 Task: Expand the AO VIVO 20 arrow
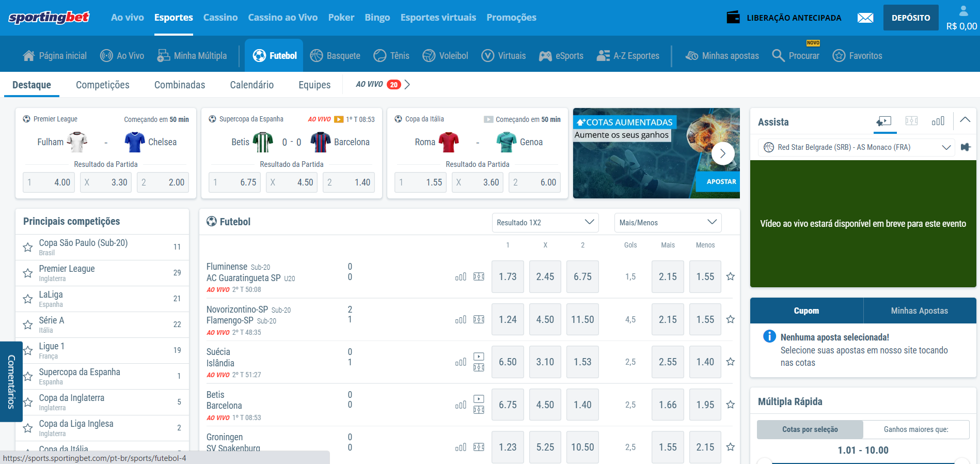[x=407, y=85]
